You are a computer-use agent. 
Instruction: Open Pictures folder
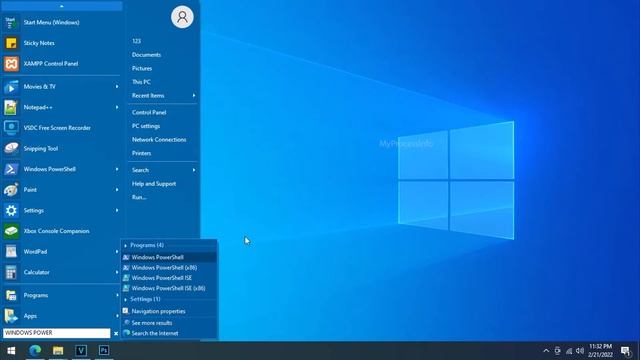coord(142,68)
